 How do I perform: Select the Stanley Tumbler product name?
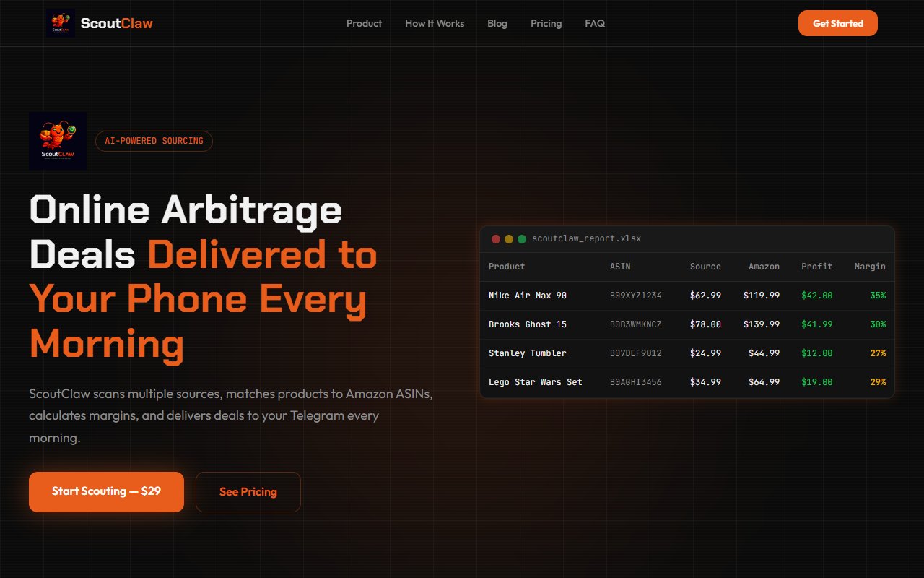tap(528, 353)
